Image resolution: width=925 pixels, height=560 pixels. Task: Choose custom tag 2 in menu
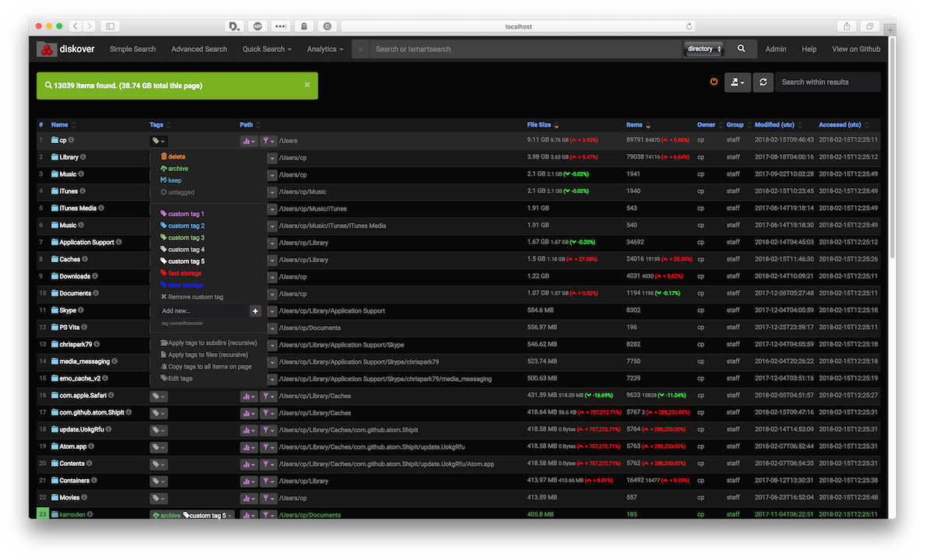[182, 226]
